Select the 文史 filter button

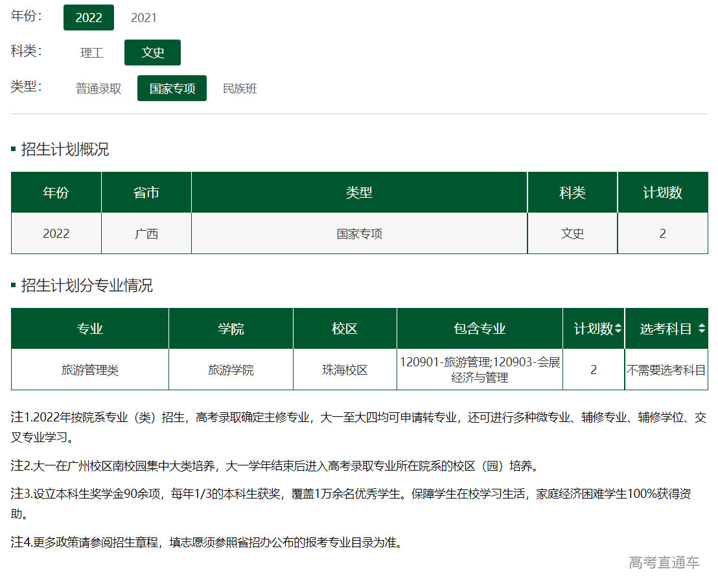pos(152,53)
